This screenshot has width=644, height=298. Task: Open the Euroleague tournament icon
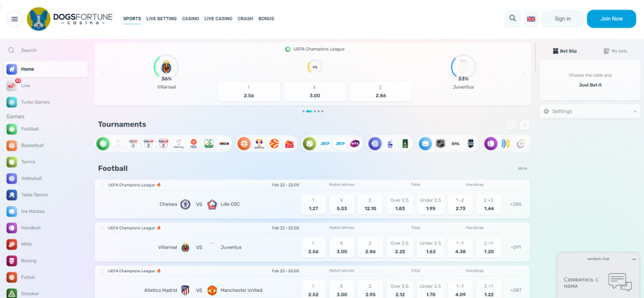coord(274,143)
